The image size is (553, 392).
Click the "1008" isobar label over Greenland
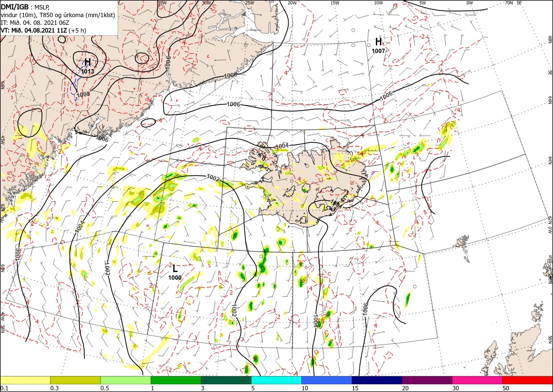coord(83,94)
